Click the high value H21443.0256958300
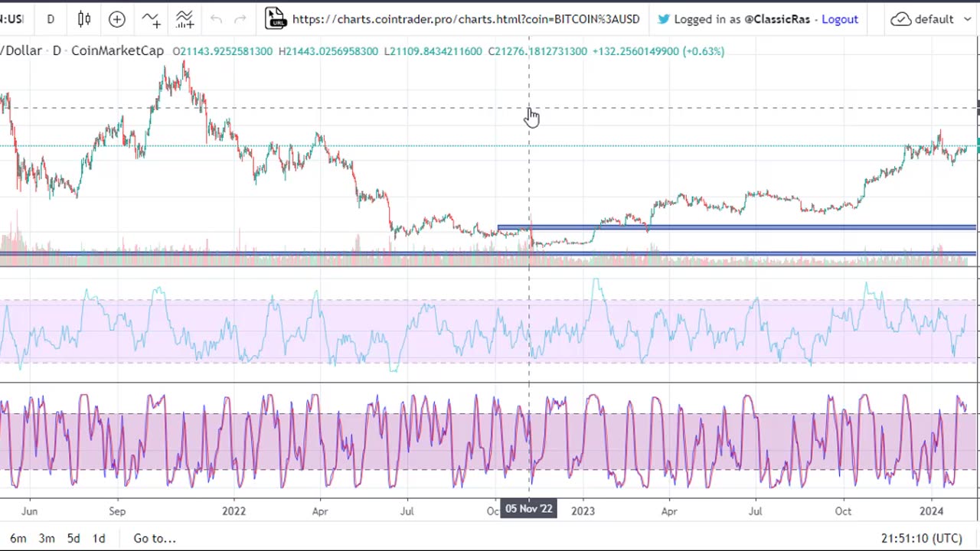 (328, 51)
